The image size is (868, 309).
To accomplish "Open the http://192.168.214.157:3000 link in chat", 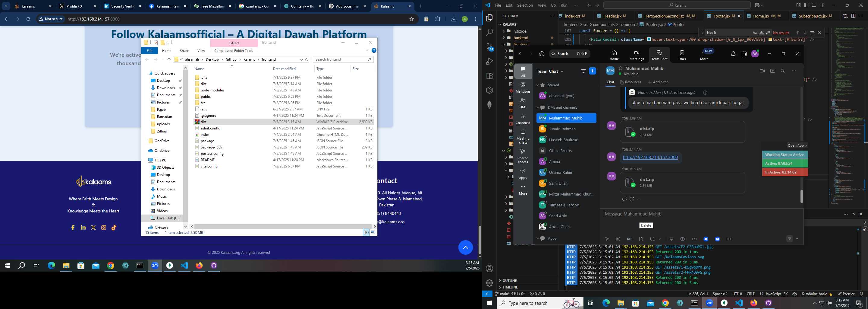I will [650, 158].
